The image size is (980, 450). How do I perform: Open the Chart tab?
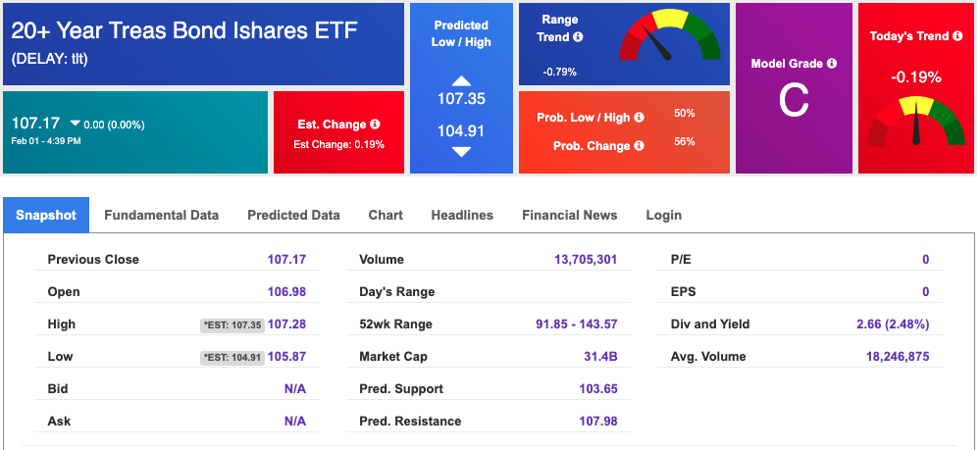point(386,215)
